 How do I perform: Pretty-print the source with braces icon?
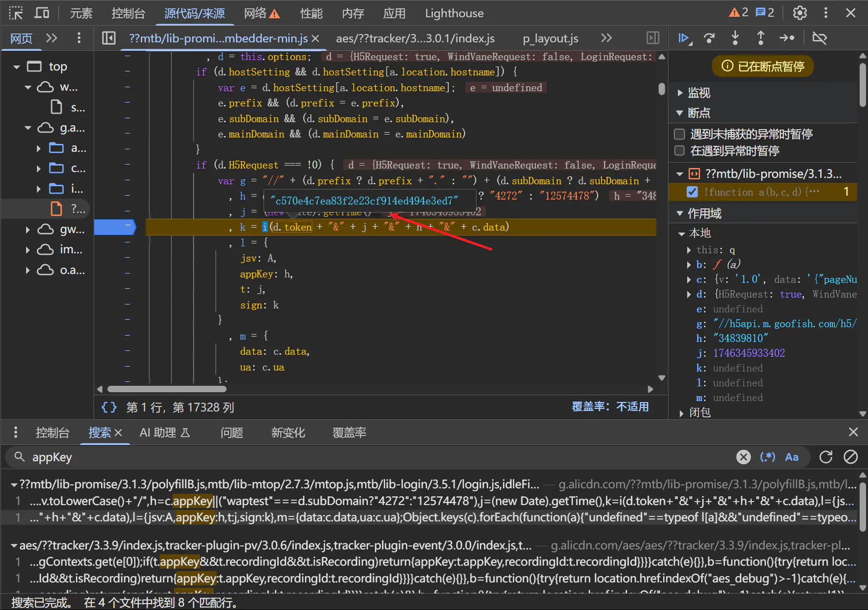109,407
